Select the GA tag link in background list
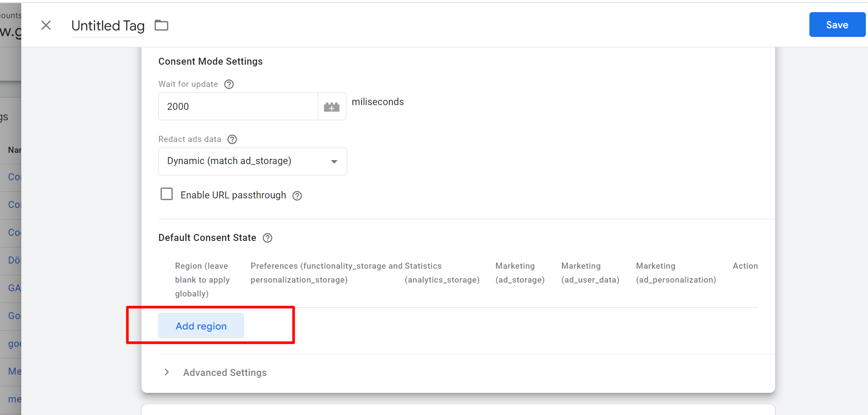 (x=14, y=288)
